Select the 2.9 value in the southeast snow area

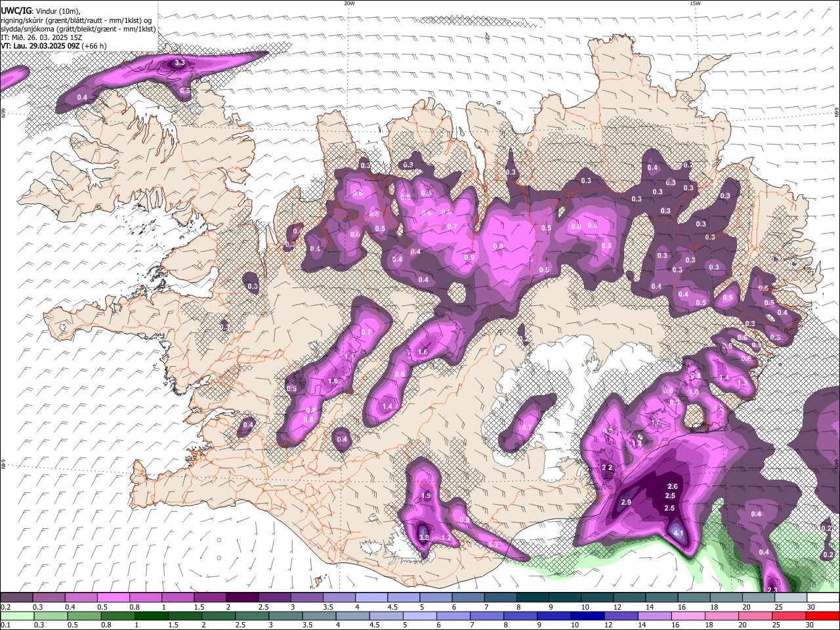(626, 502)
